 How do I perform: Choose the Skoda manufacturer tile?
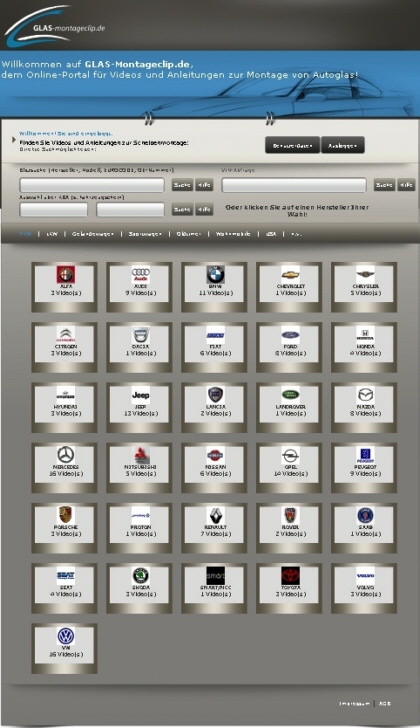[139, 588]
